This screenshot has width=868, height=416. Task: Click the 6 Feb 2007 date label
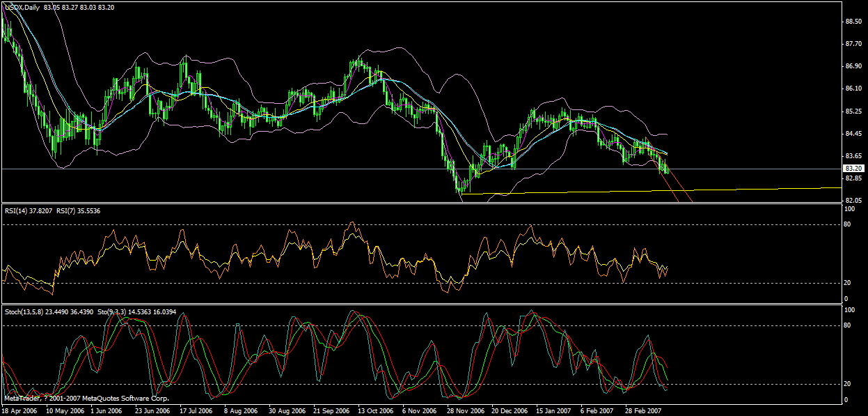click(x=597, y=411)
